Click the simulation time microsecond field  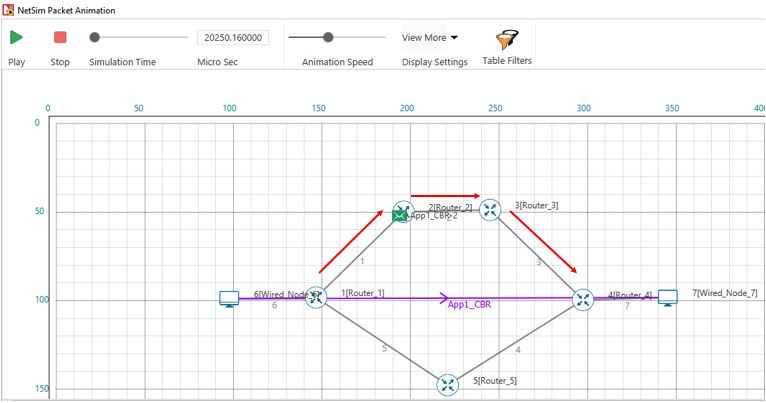point(233,38)
